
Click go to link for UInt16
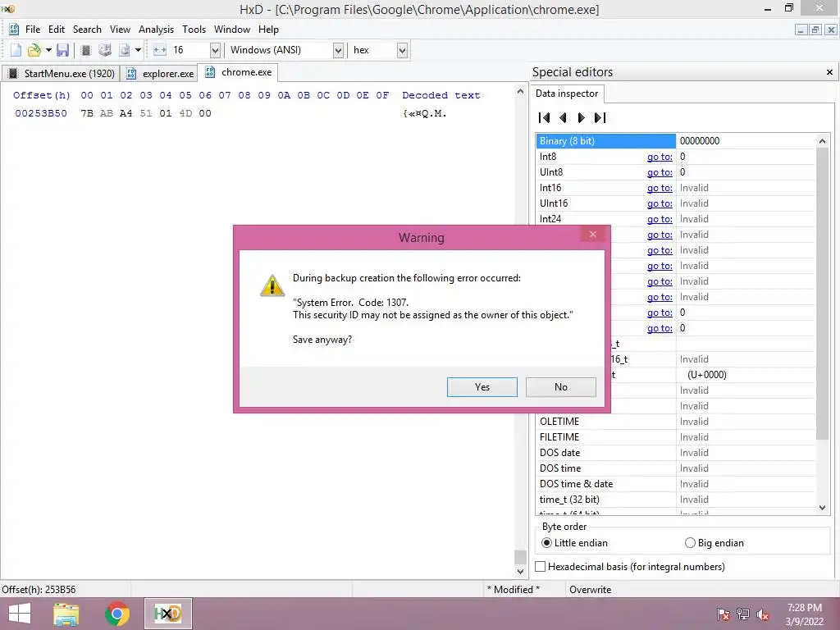[x=660, y=203]
